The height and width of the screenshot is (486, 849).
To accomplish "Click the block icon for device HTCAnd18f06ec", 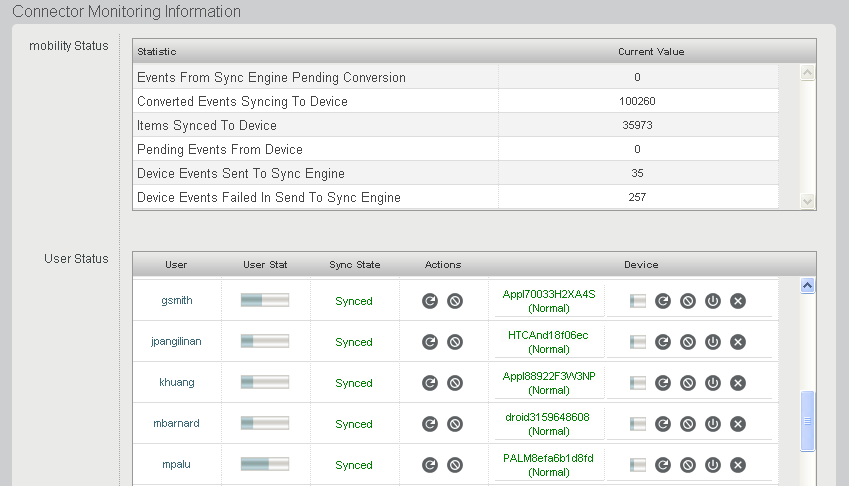I will coord(688,342).
